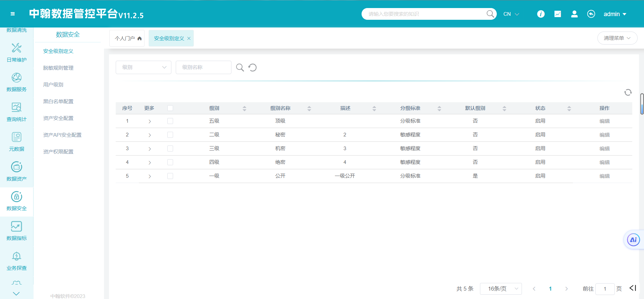
Task: Click the filter search magnifier icon
Action: 240,67
